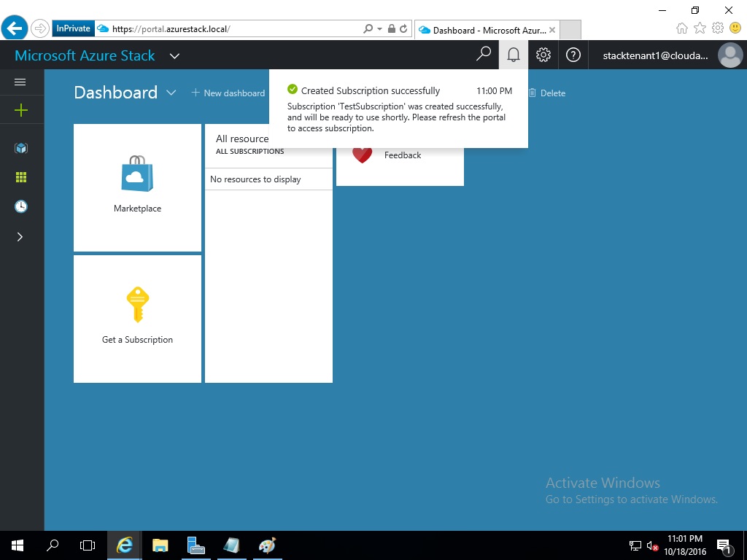The image size is (747, 560).
Task: Open the help question mark icon
Action: (x=573, y=55)
